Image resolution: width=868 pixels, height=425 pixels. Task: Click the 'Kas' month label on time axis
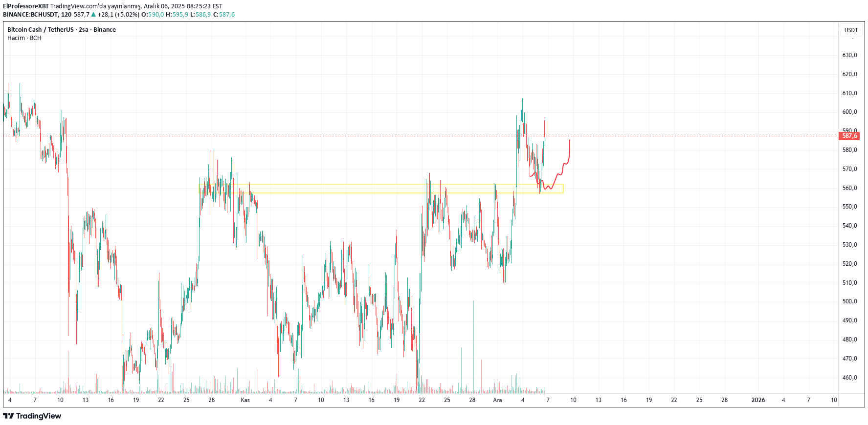coord(245,400)
